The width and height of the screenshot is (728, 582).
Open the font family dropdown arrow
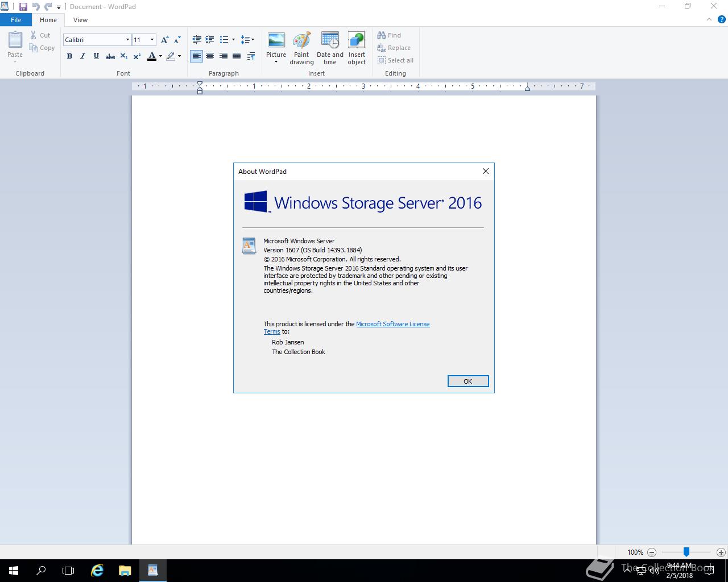tap(127, 40)
